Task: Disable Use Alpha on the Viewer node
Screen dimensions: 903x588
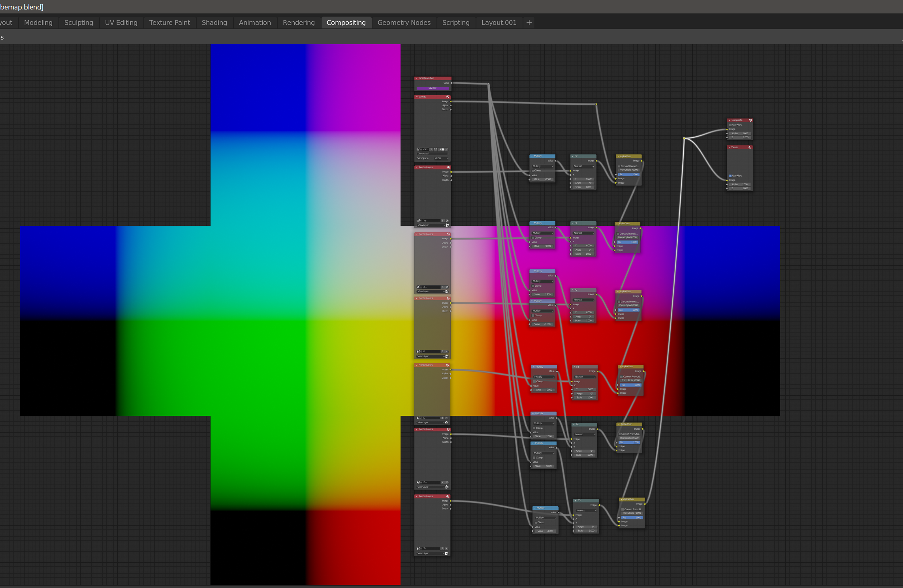Action: (730, 175)
